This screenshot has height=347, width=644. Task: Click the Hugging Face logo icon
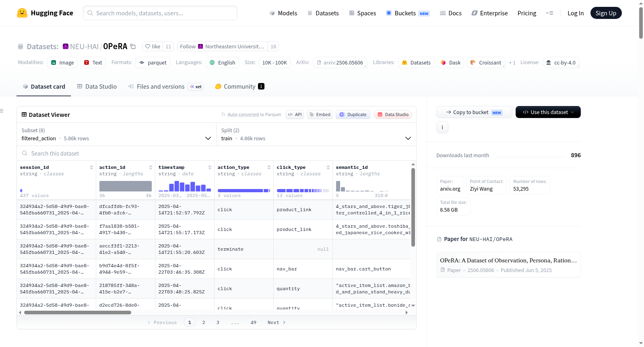(22, 13)
